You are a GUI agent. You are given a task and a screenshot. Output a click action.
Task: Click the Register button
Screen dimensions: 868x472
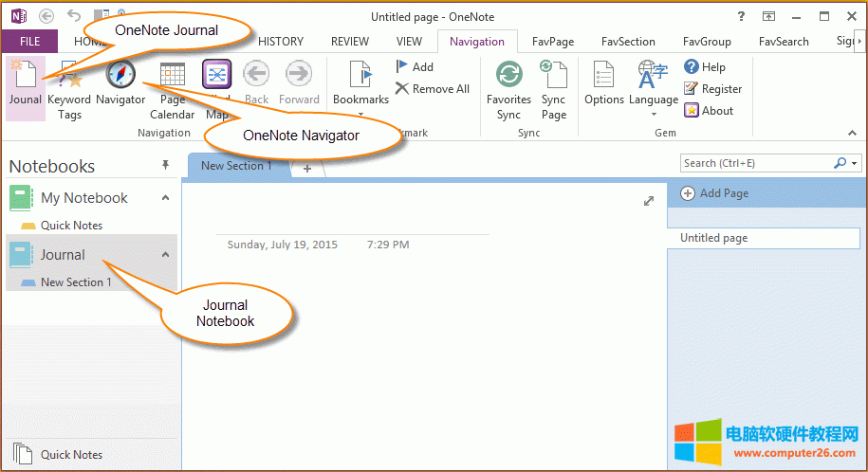click(712, 89)
